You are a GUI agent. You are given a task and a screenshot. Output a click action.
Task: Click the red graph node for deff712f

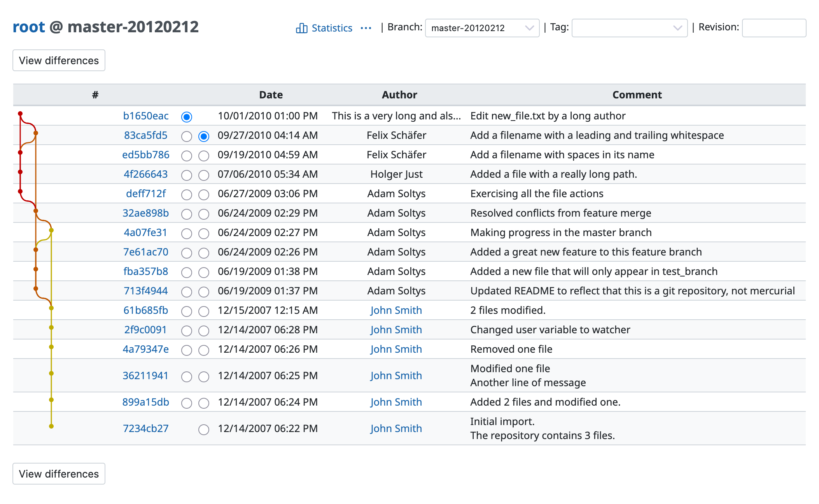(x=20, y=191)
